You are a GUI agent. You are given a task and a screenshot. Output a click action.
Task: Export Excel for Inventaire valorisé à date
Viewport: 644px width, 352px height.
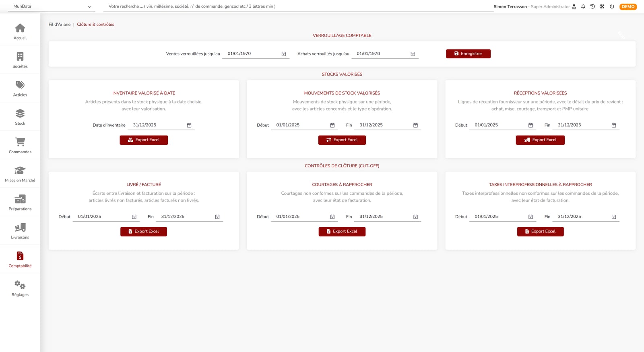144,140
